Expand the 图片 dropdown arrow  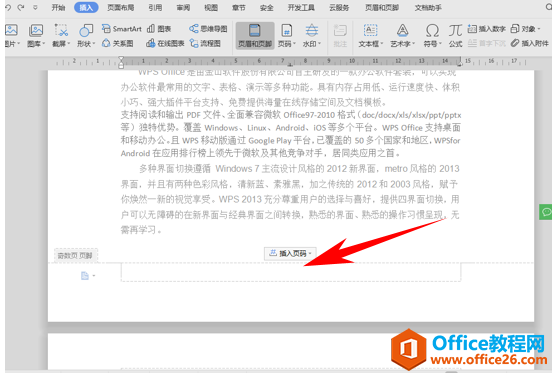(18, 44)
